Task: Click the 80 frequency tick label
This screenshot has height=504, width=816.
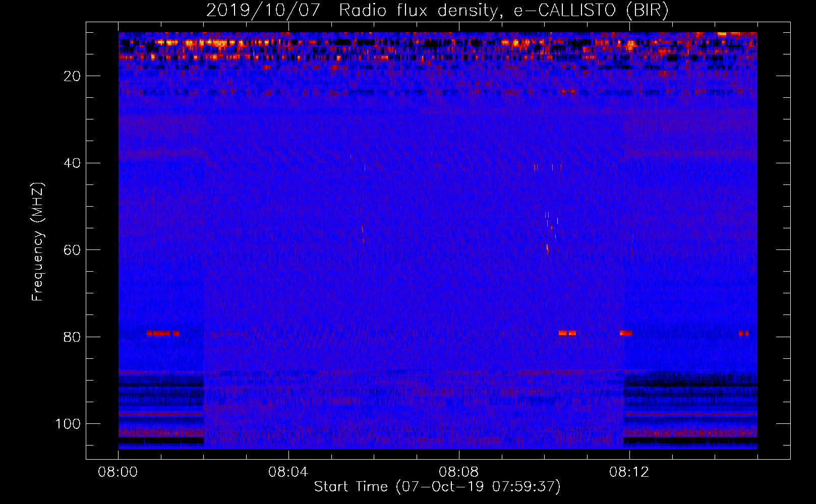Action: 72,337
